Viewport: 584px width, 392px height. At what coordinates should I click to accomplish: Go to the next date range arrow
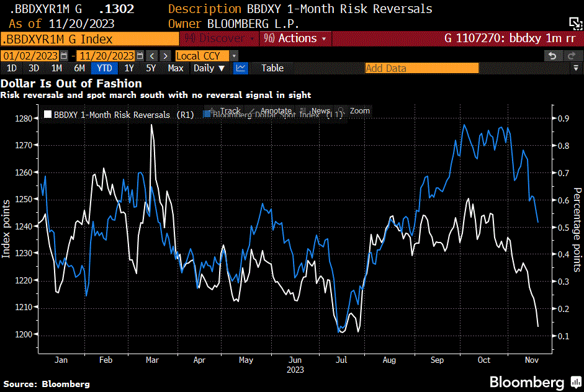click(x=165, y=56)
